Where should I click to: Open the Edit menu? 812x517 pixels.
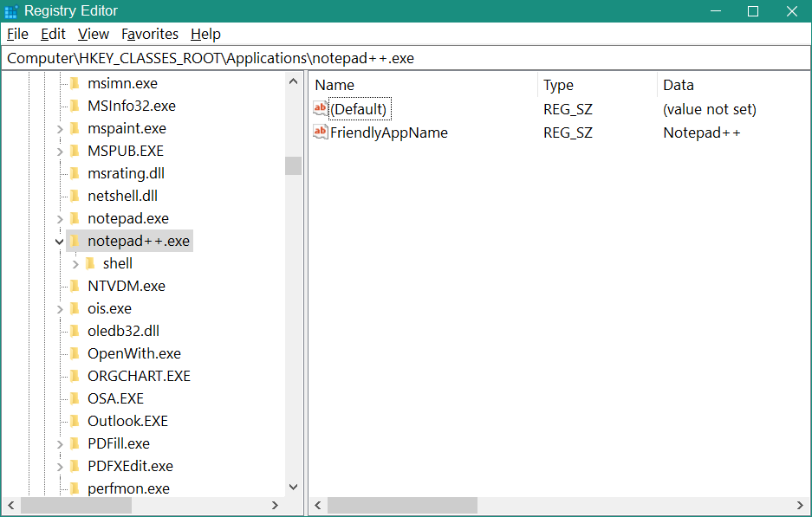53,34
